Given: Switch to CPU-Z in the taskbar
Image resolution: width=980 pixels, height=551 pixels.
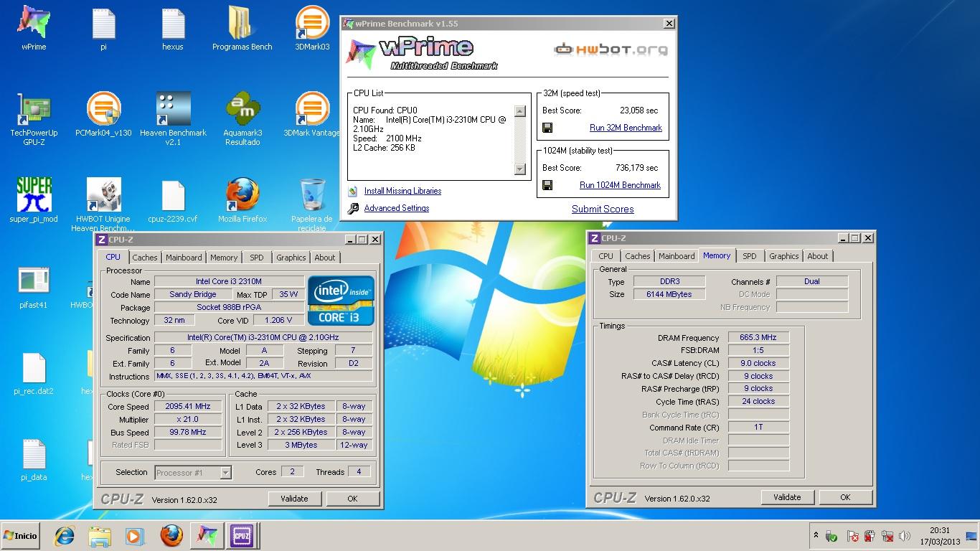Looking at the screenshot, I should (242, 536).
